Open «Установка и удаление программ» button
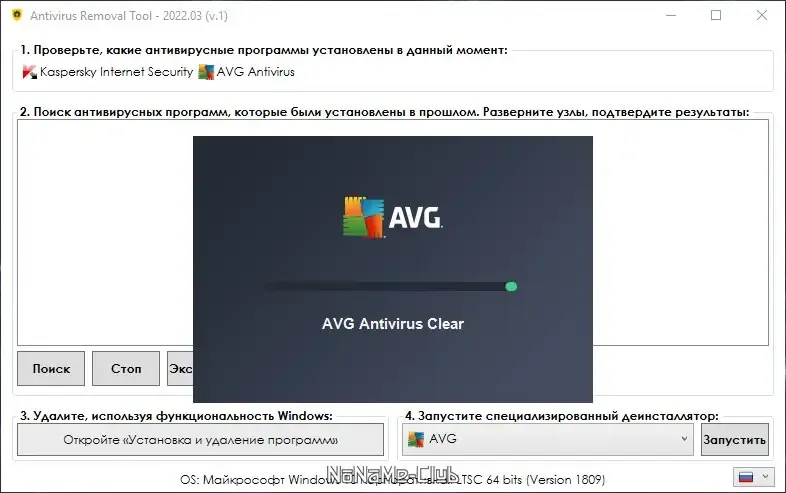786x493 pixels. tap(201, 440)
